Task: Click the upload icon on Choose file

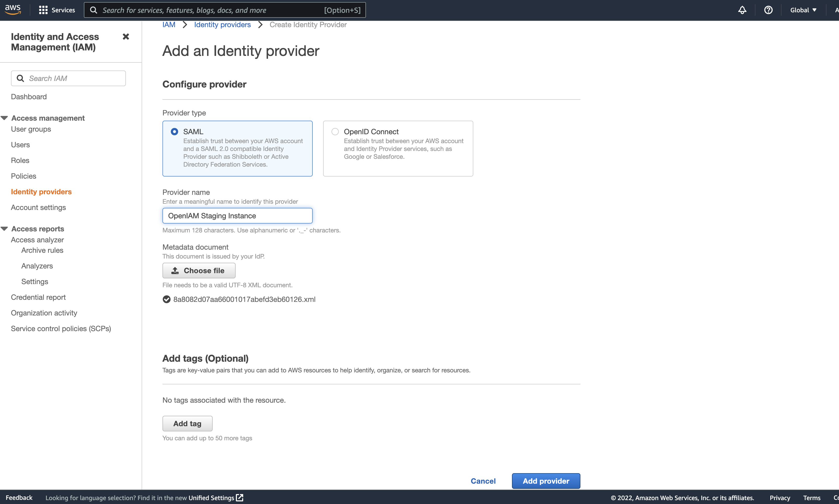Action: click(x=175, y=270)
